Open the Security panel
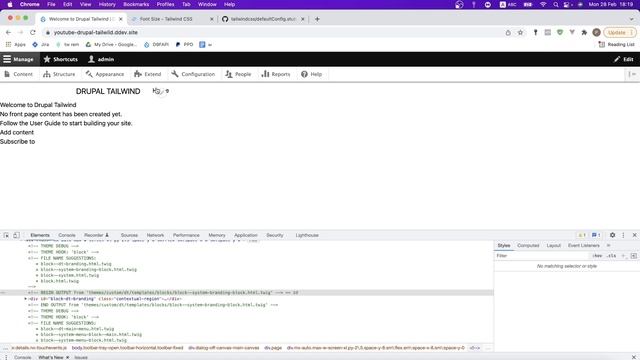 (275, 235)
